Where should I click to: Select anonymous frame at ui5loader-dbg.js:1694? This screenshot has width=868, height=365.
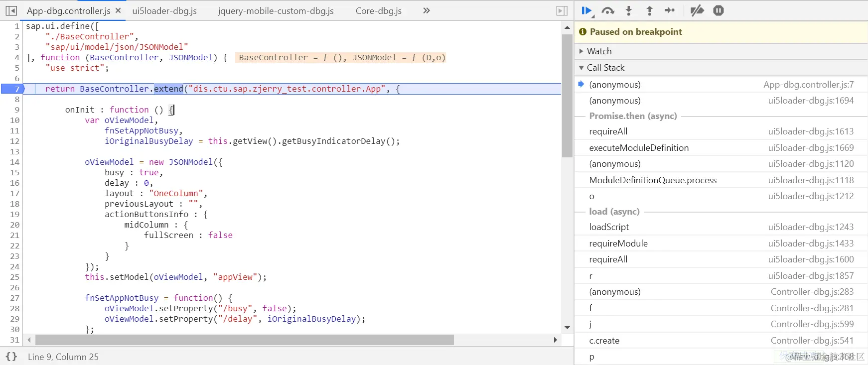[x=721, y=101]
